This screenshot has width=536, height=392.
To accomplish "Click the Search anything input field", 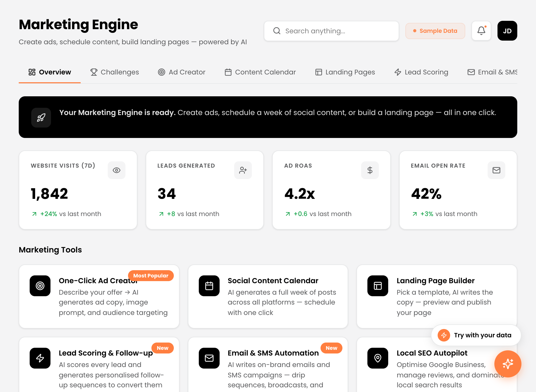I will point(331,31).
